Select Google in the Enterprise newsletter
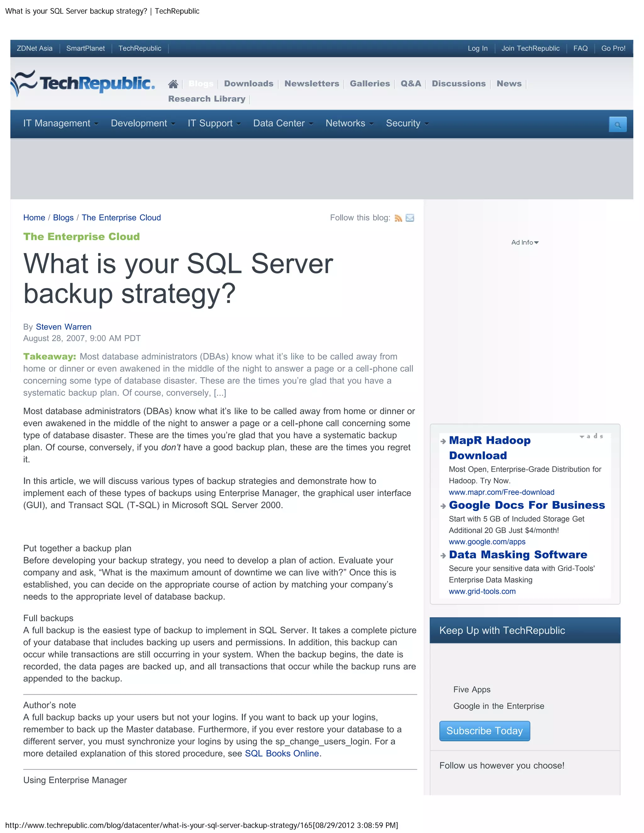 pos(499,706)
